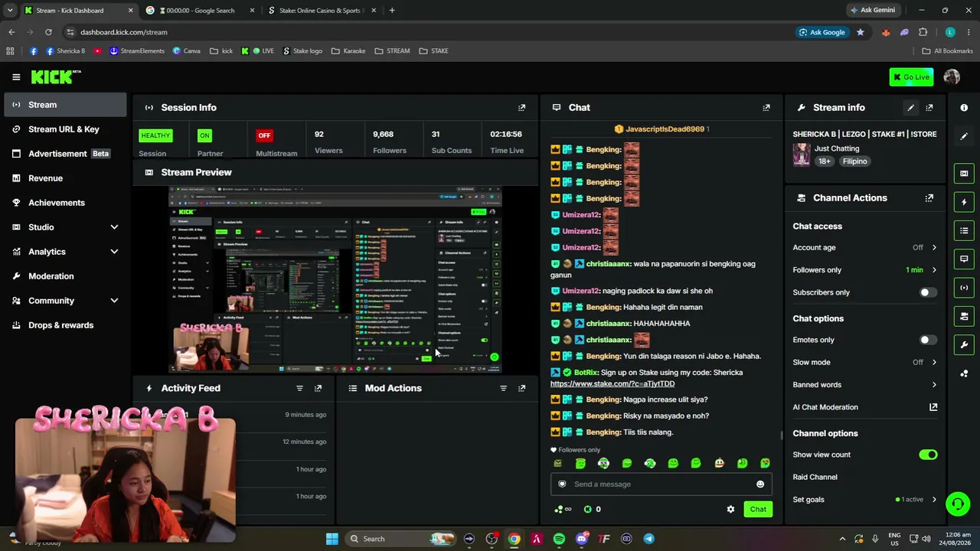Screen dimensions: 980x551
Task: Click the lightning bolt icon in right rail
Action: pos(964,202)
